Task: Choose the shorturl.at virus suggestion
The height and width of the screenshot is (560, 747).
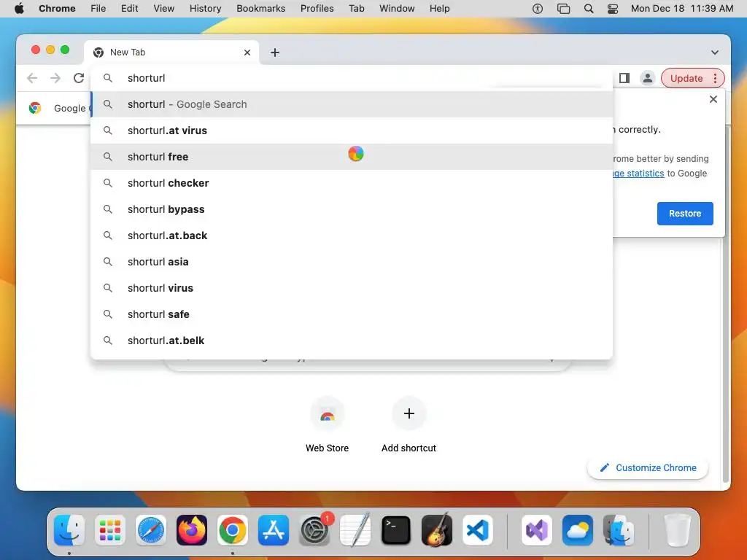Action: pos(351,131)
